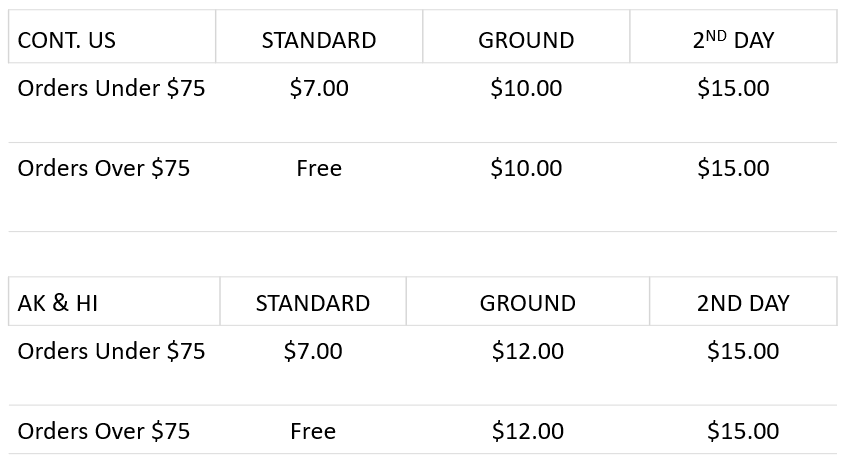This screenshot has height=463, width=845.
Task: Click $12.00 ground price for AK & HI orders under $75
Action: coord(528,351)
